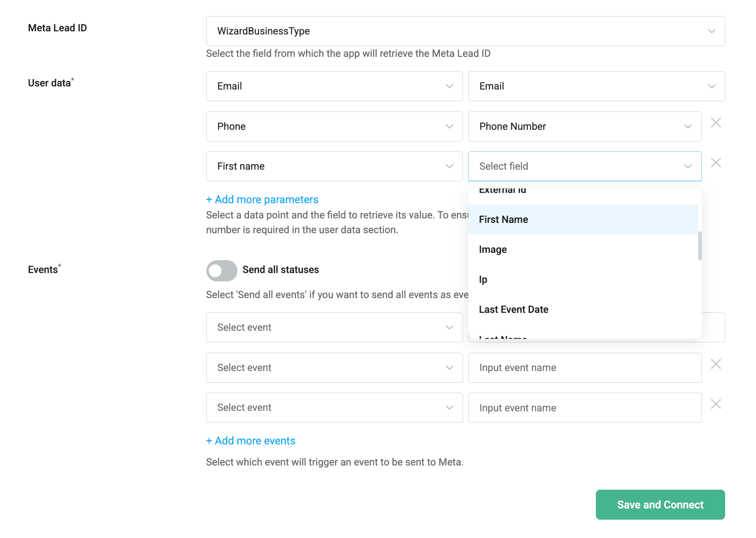Choose Image from the dropdown list
This screenshot has height=538, width=756.
point(583,249)
